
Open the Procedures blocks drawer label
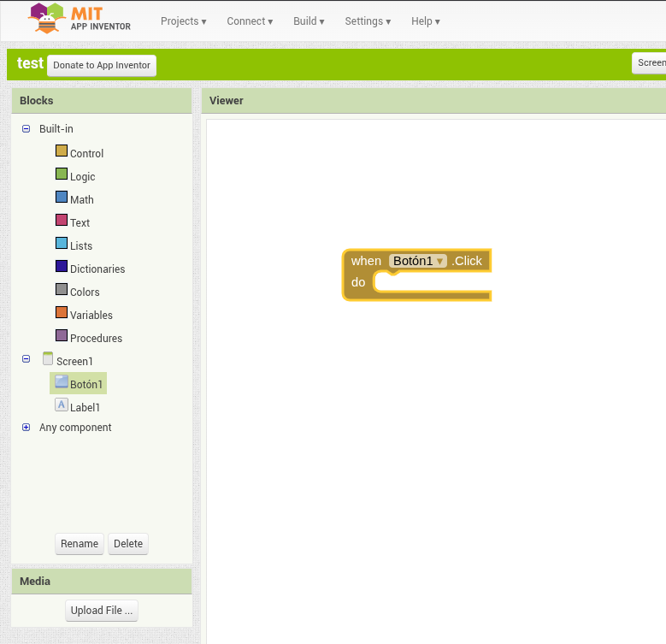coord(96,338)
